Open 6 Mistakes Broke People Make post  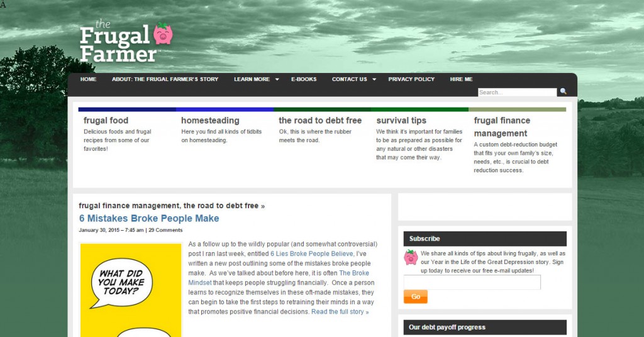pos(149,218)
